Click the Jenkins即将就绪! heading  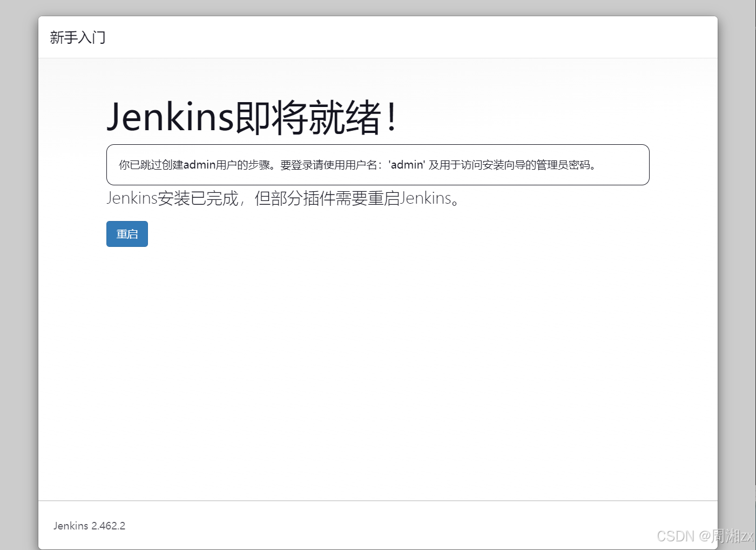[253, 117]
